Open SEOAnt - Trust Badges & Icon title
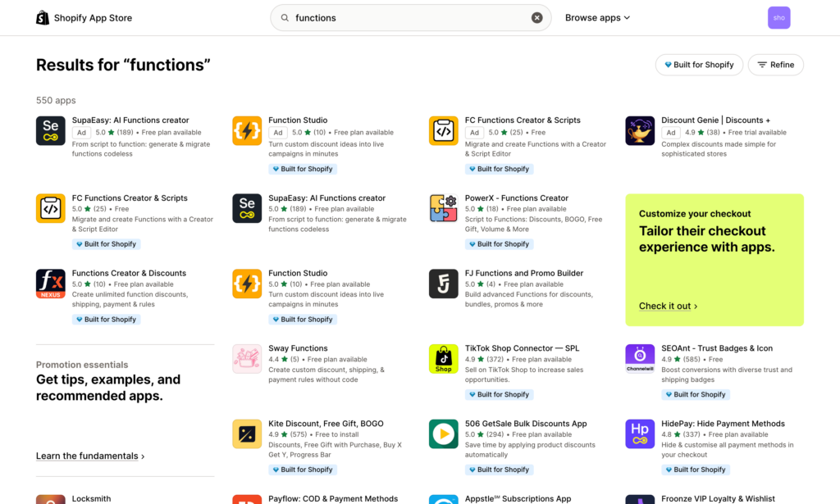 click(x=717, y=348)
